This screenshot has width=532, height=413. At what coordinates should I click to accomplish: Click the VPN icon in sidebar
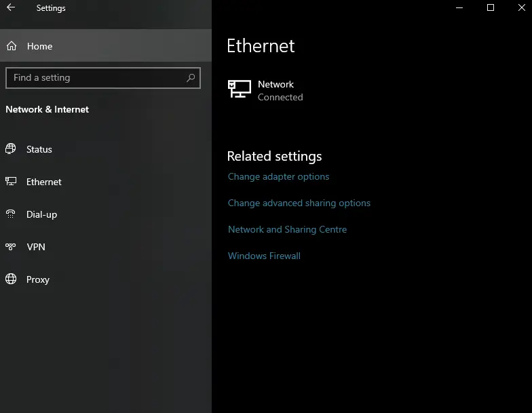(11, 246)
